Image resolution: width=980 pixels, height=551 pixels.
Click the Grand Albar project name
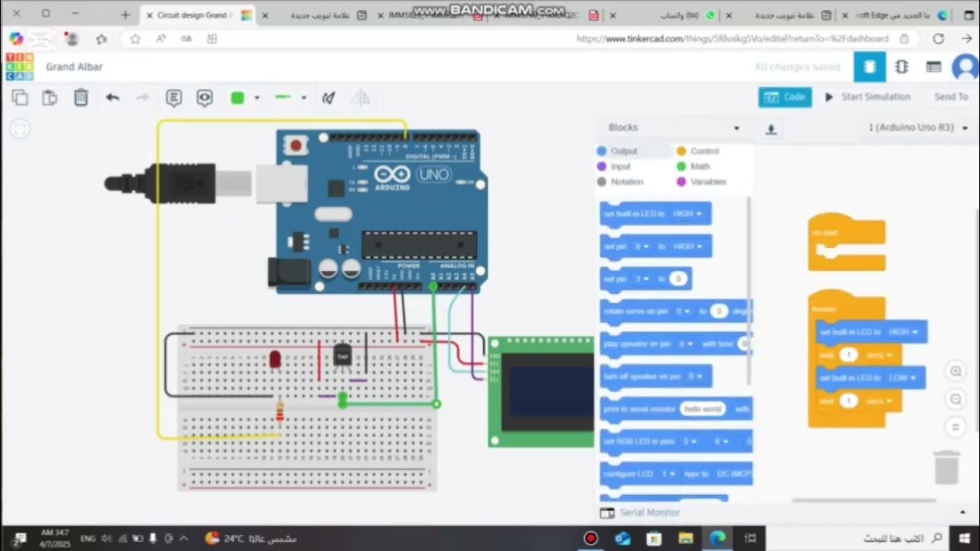(74, 67)
